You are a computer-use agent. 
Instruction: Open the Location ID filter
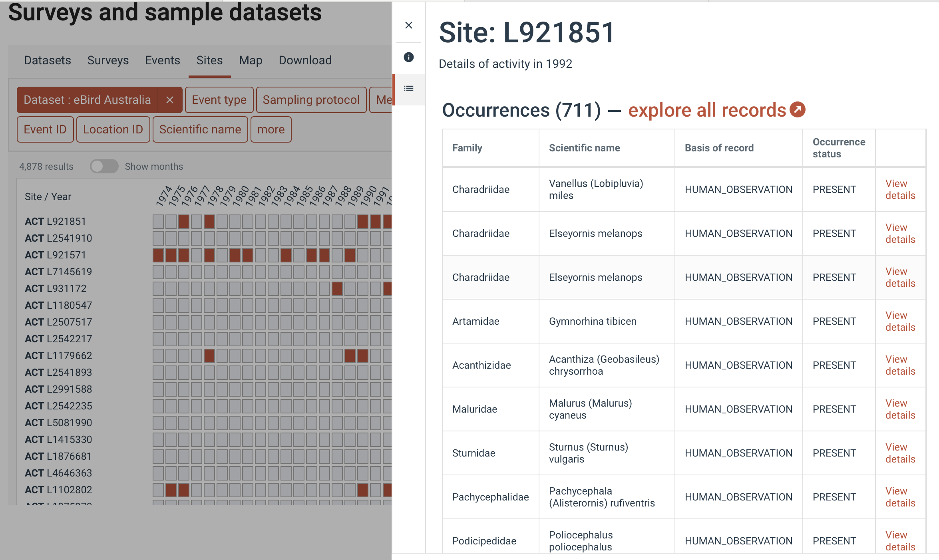click(x=113, y=129)
